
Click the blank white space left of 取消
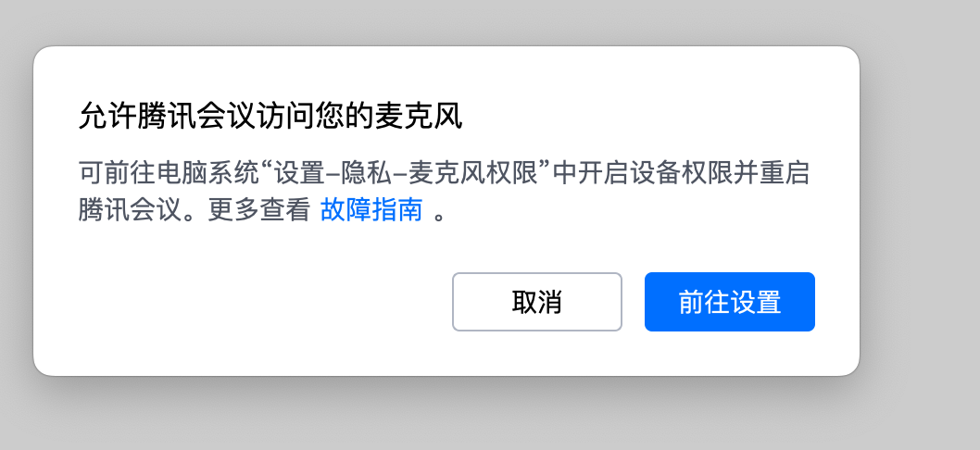(x=250, y=302)
